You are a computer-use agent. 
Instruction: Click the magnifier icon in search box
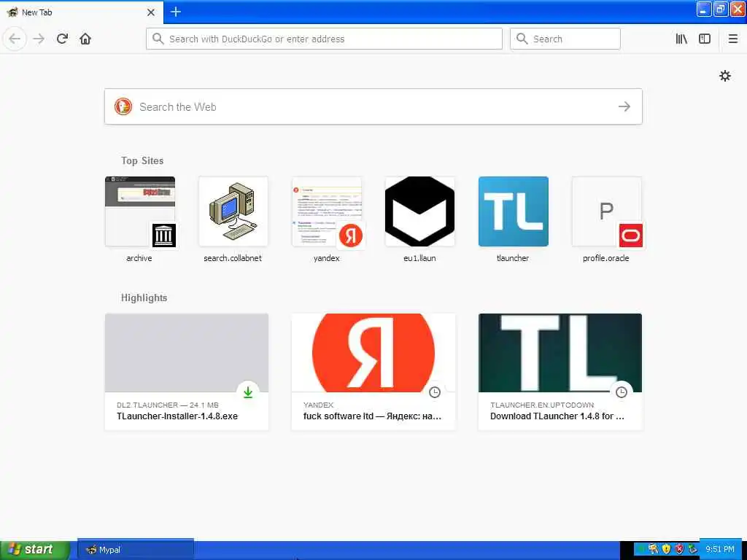coord(522,39)
